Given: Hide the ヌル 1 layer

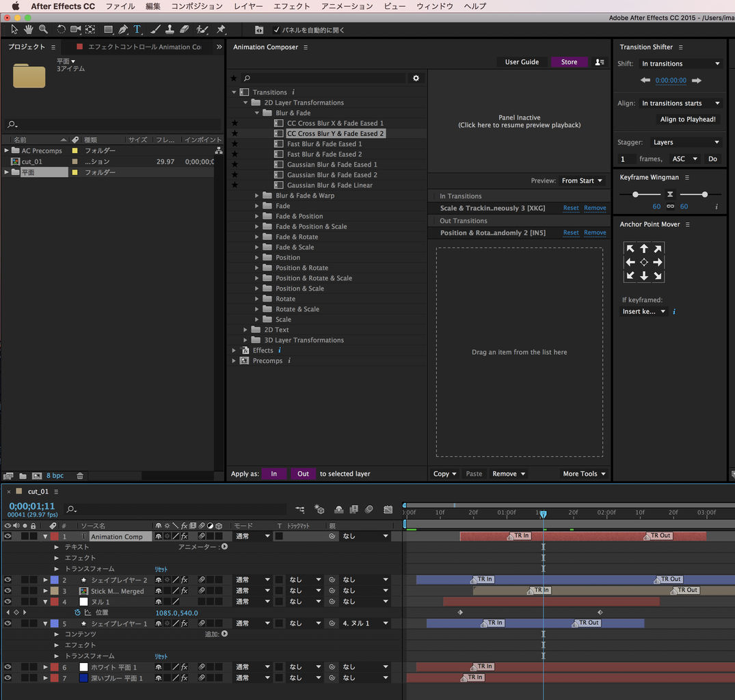Looking at the screenshot, I should tap(8, 602).
